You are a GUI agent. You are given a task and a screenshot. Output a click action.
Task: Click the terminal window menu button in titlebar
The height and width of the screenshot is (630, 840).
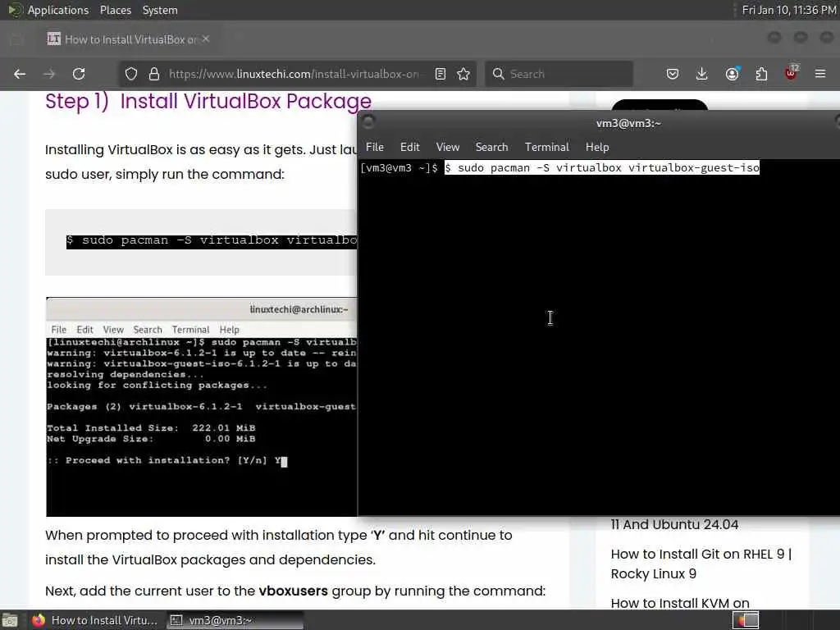[368, 122]
